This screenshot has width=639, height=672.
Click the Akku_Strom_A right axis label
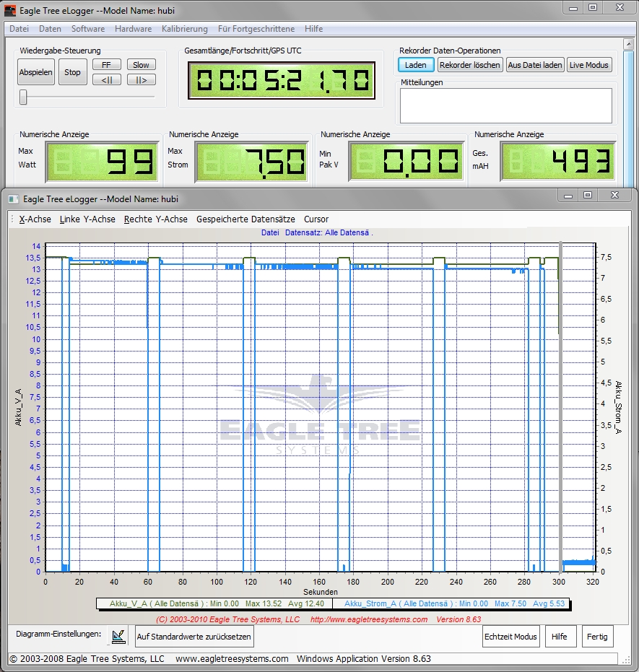point(618,407)
